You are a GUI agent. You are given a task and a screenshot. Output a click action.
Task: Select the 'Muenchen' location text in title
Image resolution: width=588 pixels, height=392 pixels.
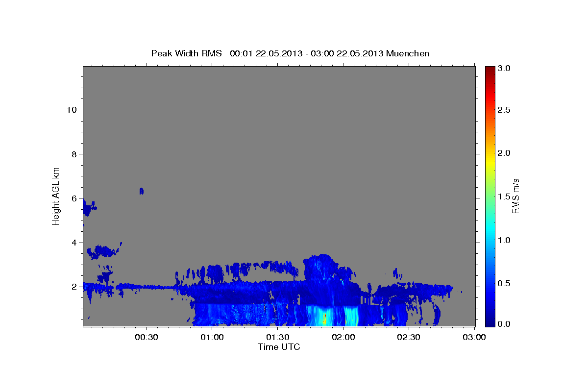coord(408,53)
